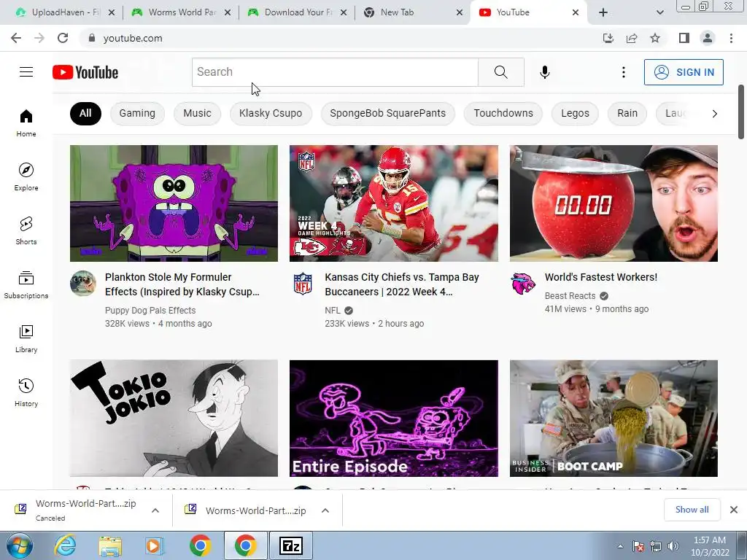Expand options for canceled Worms zip download
The width and height of the screenshot is (747, 560).
(155, 510)
